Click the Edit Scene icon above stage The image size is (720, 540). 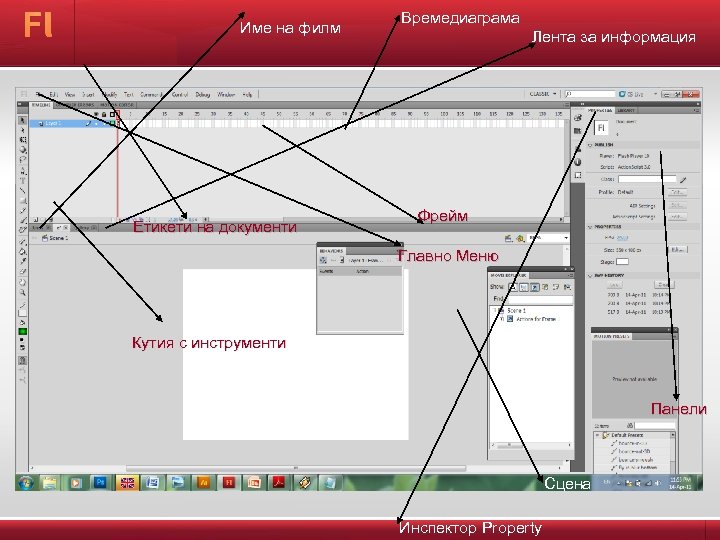[x=508, y=238]
